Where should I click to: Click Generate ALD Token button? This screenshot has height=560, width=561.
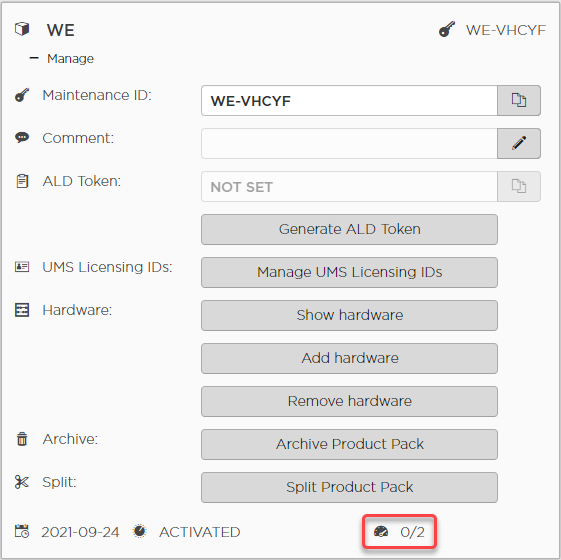coord(349,229)
